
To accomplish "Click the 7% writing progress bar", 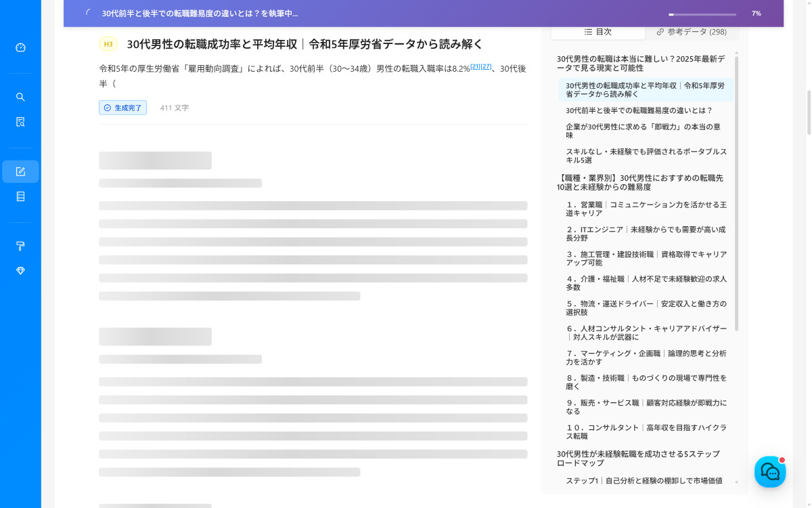I will click(x=702, y=14).
